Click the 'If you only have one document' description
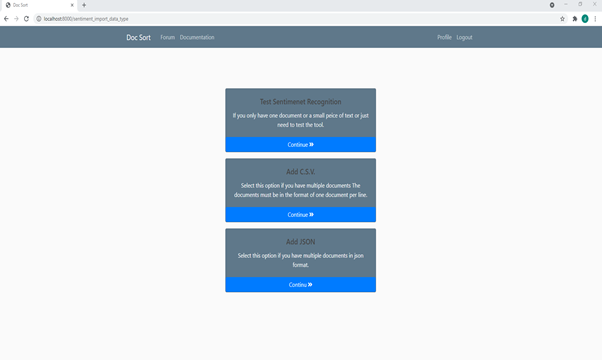The width and height of the screenshot is (602, 360). [301, 120]
